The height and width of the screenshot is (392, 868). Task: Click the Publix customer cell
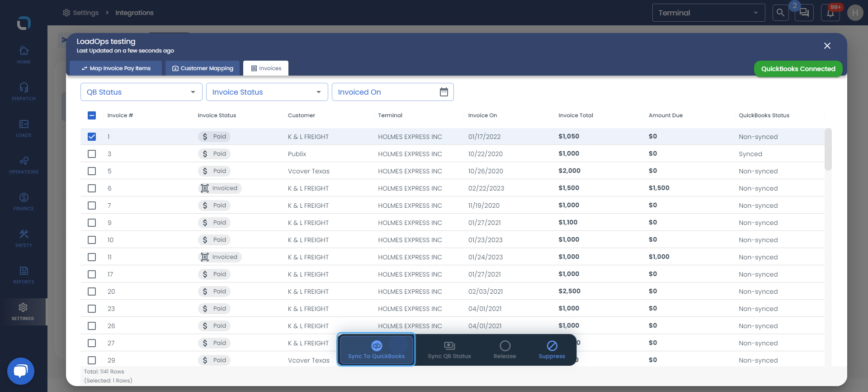pos(297,154)
